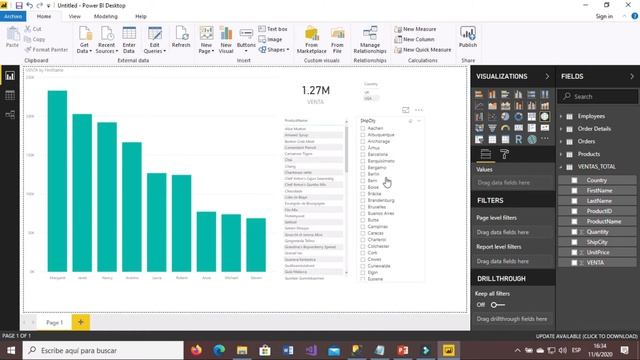Tick the ProductName field checkbox
Image resolution: width=640 pixels, height=360 pixels.
tap(574, 221)
